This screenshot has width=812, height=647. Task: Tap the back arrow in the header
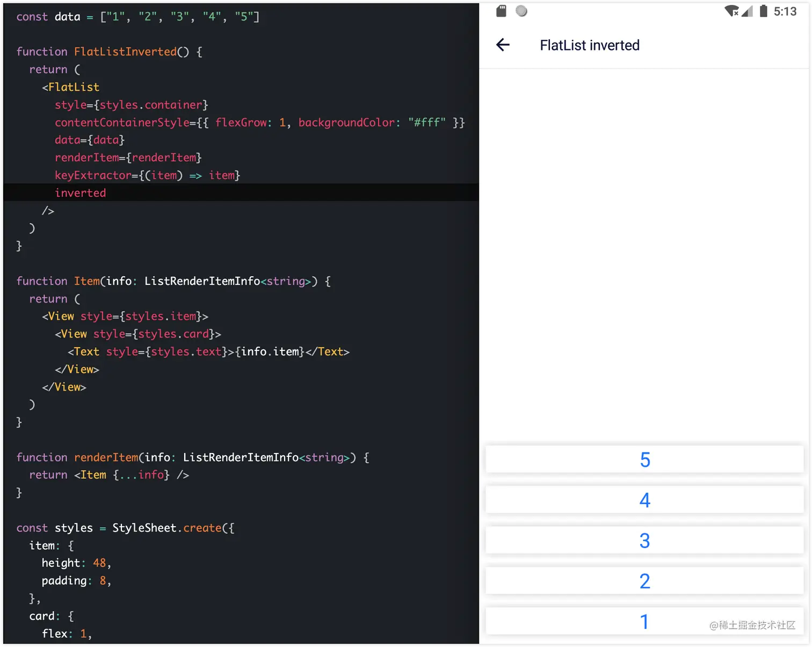point(503,45)
